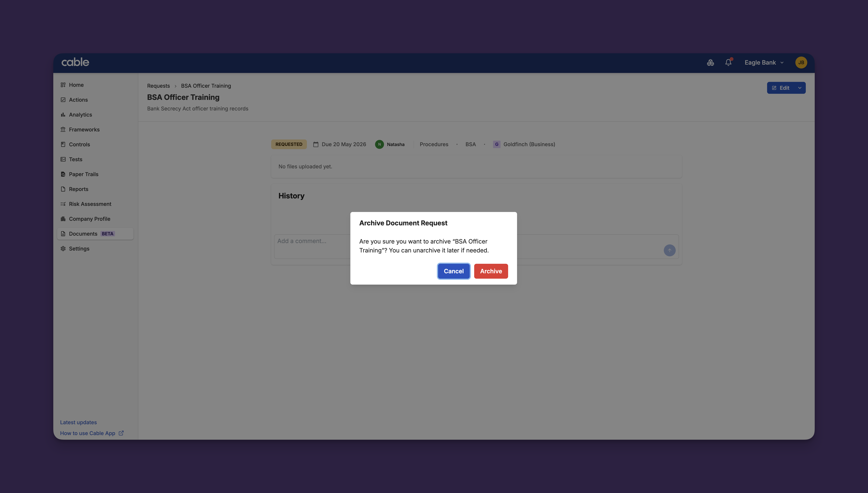The height and width of the screenshot is (493, 868).
Task: Click the BETA badge next to Documents
Action: [x=108, y=234]
